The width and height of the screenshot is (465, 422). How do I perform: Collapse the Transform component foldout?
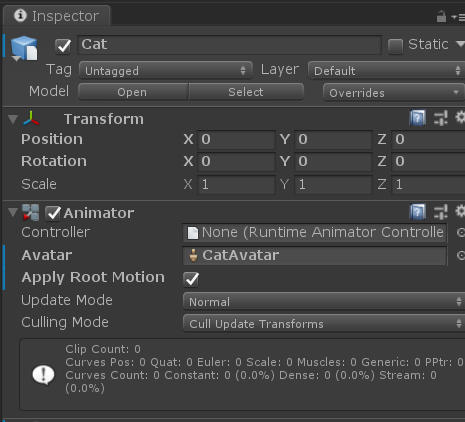coord(13,119)
